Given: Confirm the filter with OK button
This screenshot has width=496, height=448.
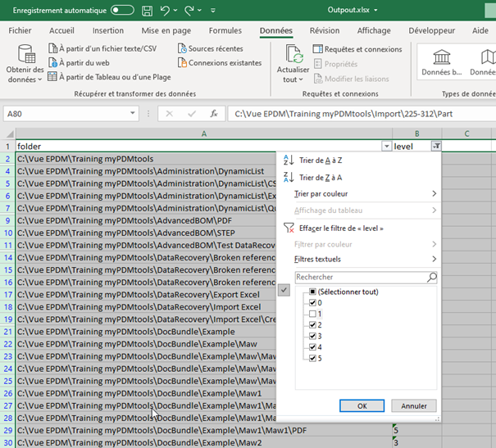Looking at the screenshot, I should (361, 405).
